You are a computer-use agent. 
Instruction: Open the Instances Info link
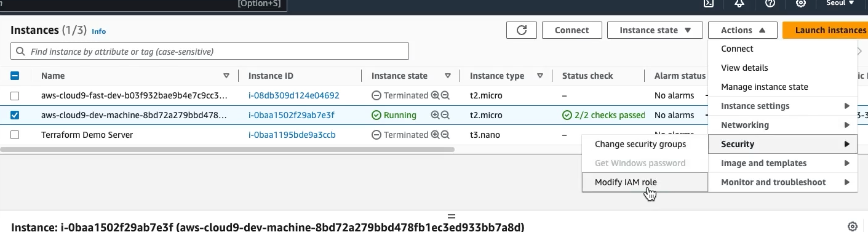point(98,31)
